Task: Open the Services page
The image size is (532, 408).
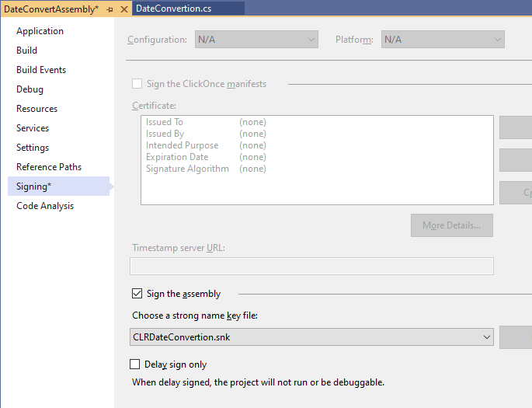Action: [33, 128]
